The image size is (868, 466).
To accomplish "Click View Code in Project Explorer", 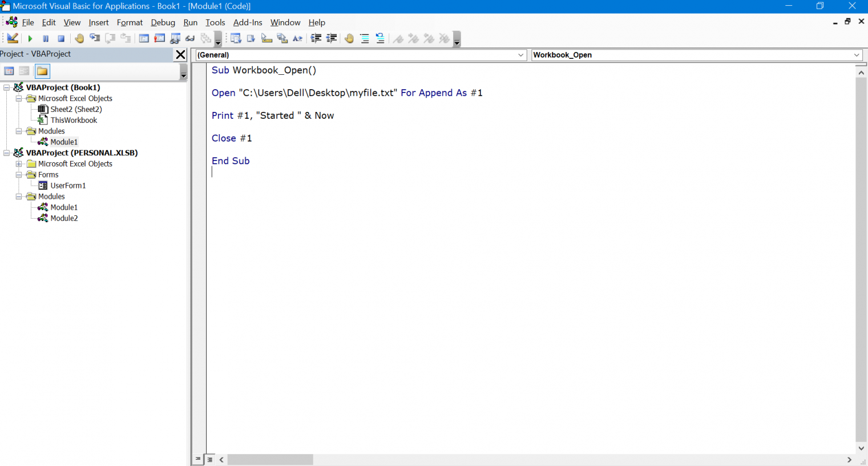I will 9,71.
